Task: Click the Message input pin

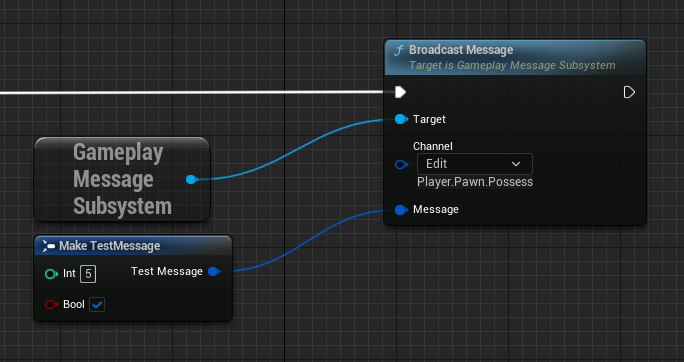Action: pyautogui.click(x=401, y=210)
